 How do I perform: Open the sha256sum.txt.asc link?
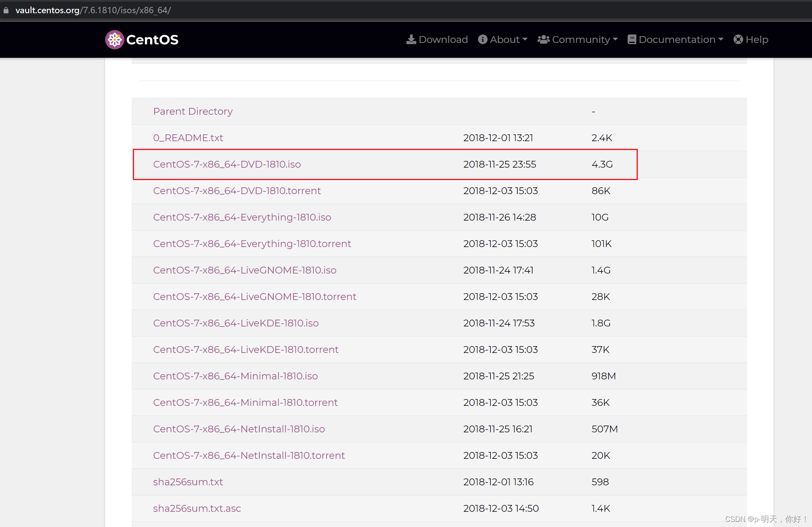click(x=197, y=509)
